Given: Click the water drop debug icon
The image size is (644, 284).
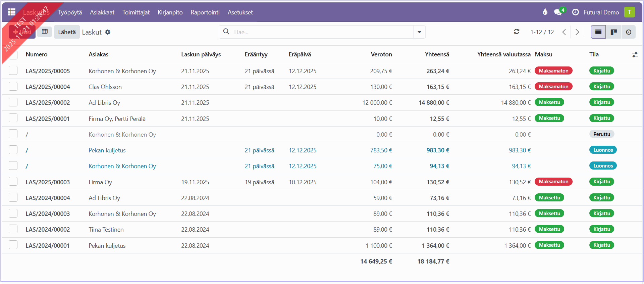Looking at the screenshot, I should tap(545, 12).
